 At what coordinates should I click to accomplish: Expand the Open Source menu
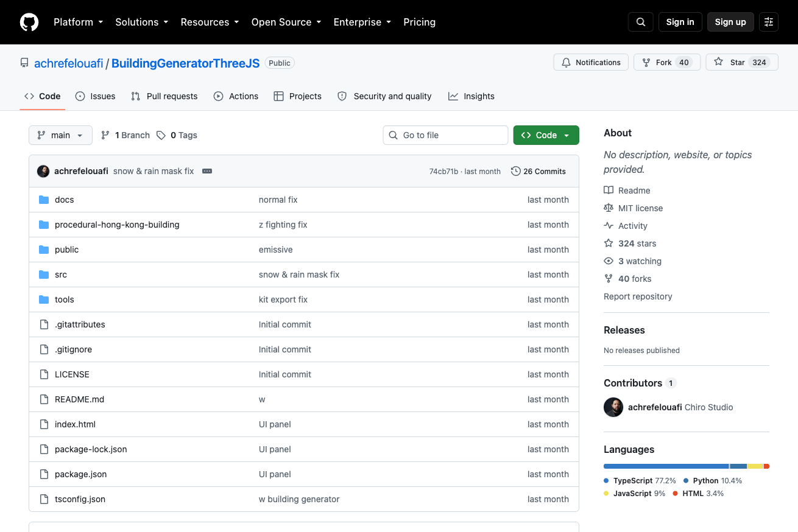[x=286, y=22]
